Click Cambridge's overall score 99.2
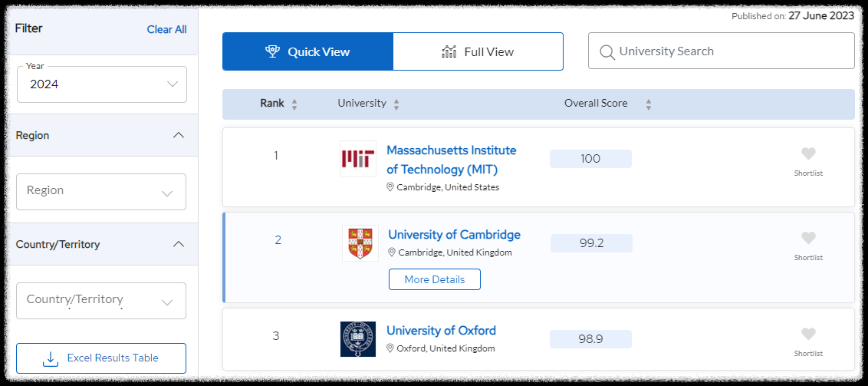Image resolution: width=868 pixels, height=386 pixels. coord(591,243)
